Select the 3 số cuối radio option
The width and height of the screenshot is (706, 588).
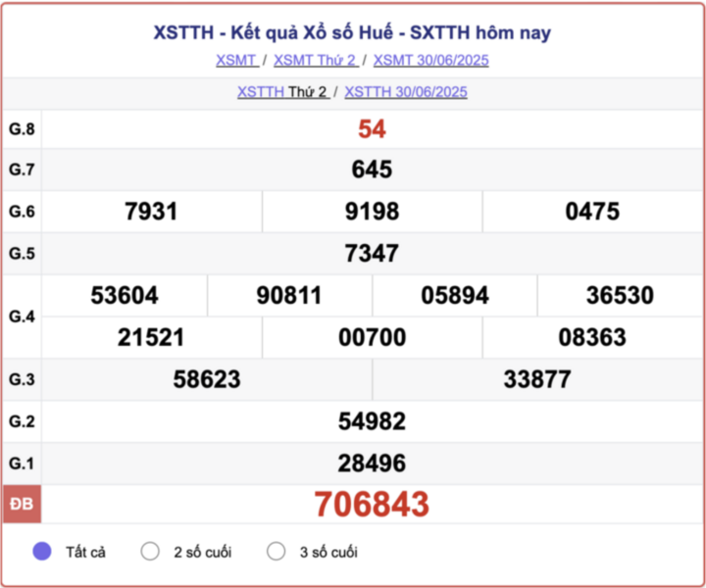(x=276, y=551)
